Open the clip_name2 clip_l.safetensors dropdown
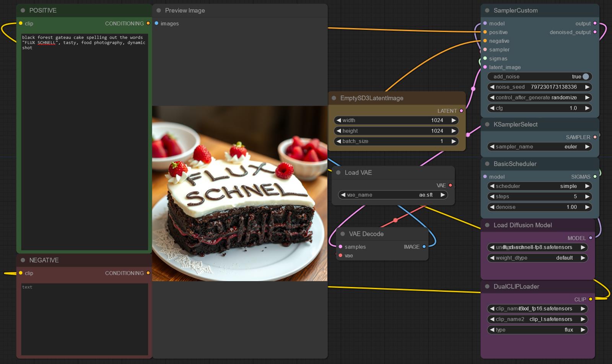This screenshot has width=612, height=364. coord(537,319)
